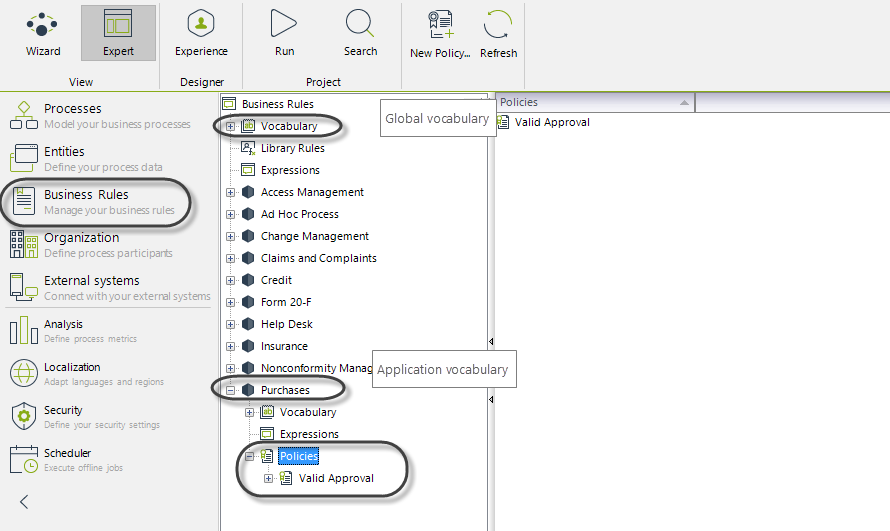Select Valid Approval under Policies in tree
The width and height of the screenshot is (890, 531).
pos(336,478)
